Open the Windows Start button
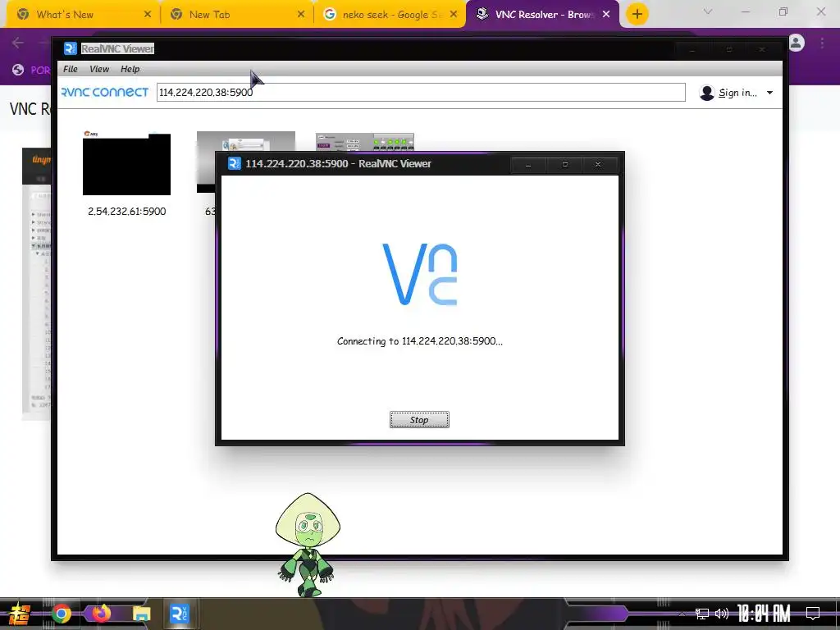Image resolution: width=840 pixels, height=630 pixels. click(20, 614)
